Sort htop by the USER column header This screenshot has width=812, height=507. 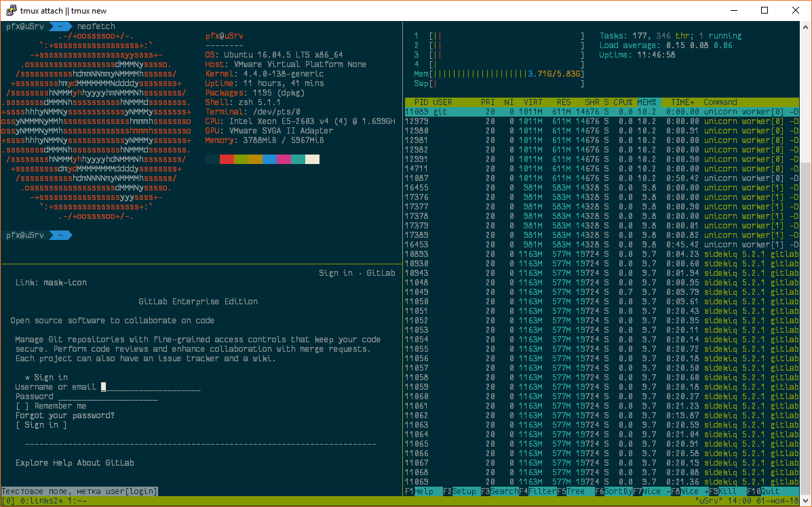443,102
